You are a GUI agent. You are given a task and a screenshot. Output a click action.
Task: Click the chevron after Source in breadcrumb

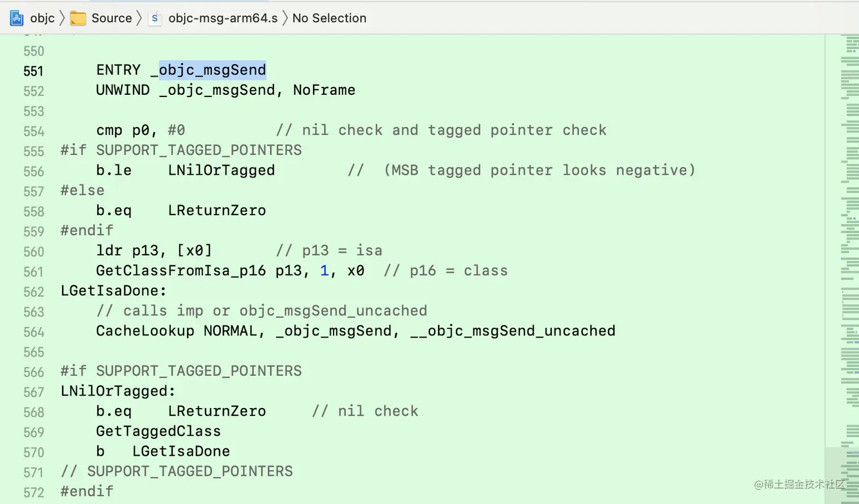pos(139,18)
